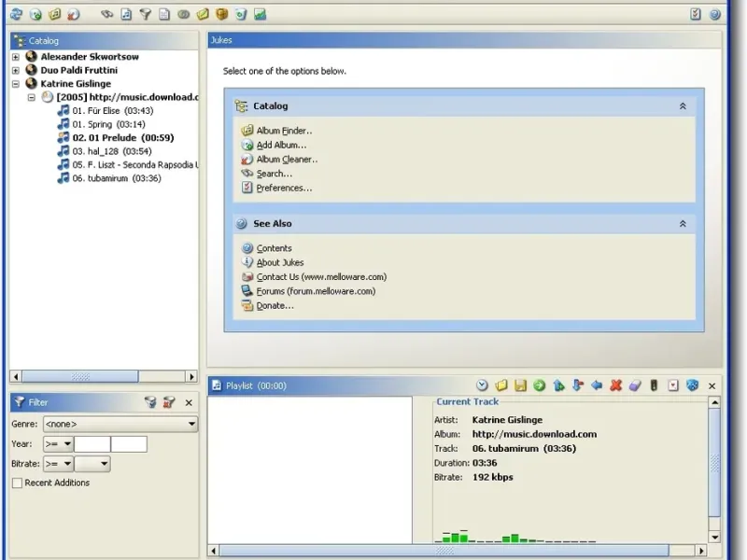Click the add album disc toolbar icon
Viewport: 747px width, 560px height.
(x=35, y=14)
